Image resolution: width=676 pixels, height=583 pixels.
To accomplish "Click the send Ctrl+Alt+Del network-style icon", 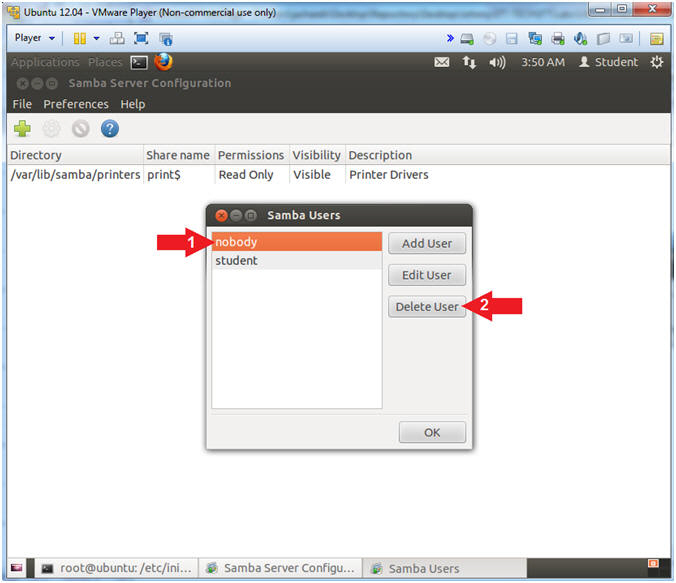I will [117, 38].
